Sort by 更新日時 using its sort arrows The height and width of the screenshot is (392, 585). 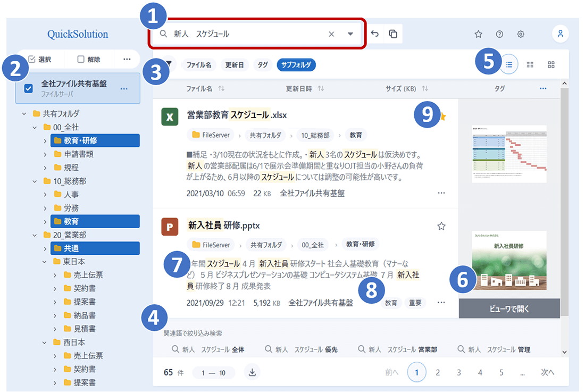(321, 88)
